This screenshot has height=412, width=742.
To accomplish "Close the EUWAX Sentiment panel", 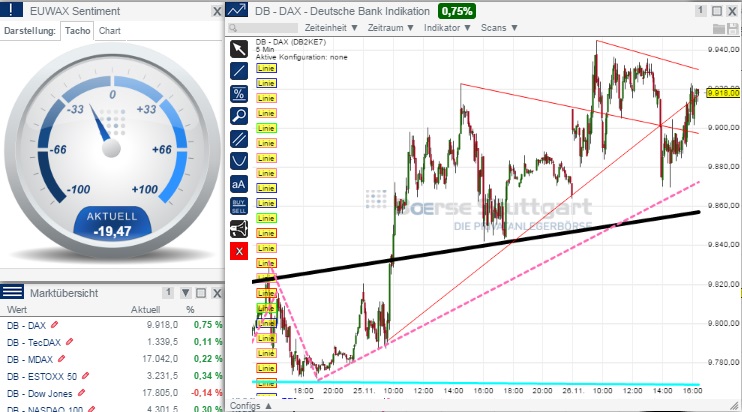I will (217, 11).
